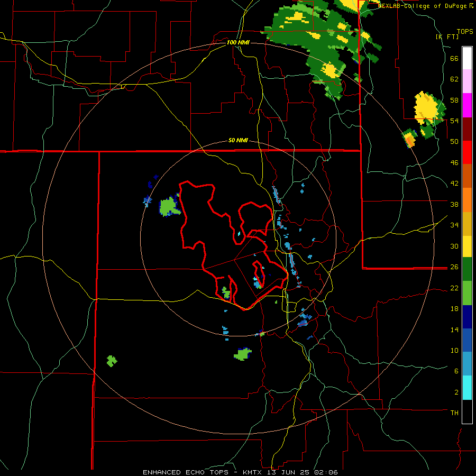Image resolution: width=476 pixels, height=476 pixels.
Task: Select the 42 value on the tops scale
Action: coord(454,184)
